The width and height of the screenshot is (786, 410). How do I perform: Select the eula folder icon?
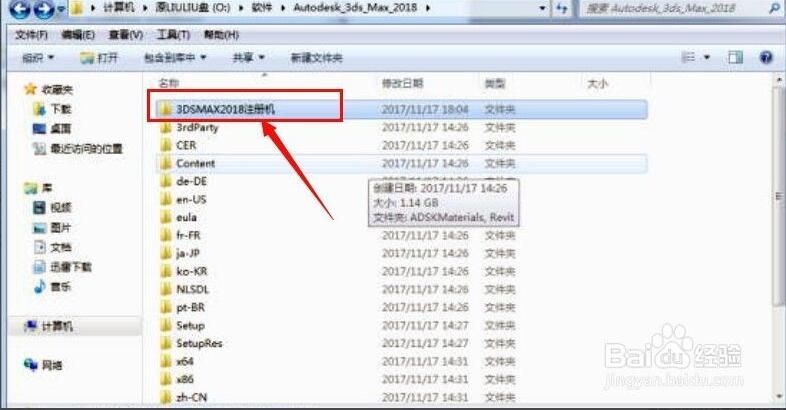[x=166, y=218]
